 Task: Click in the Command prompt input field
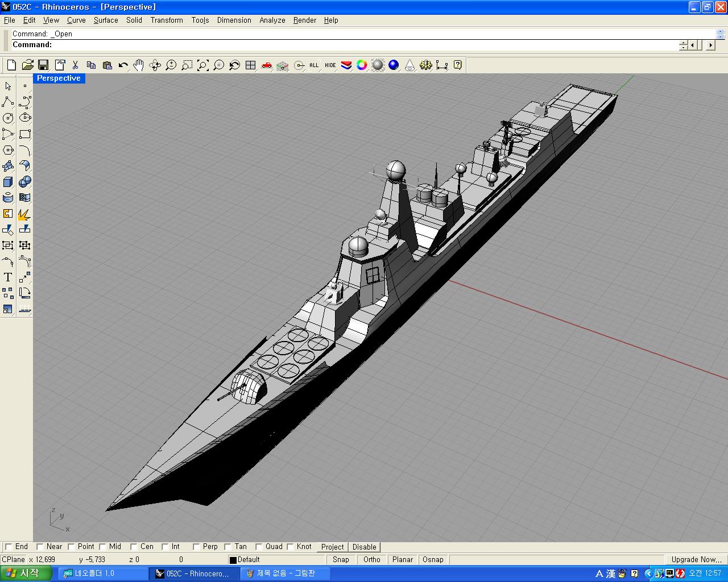[364, 45]
